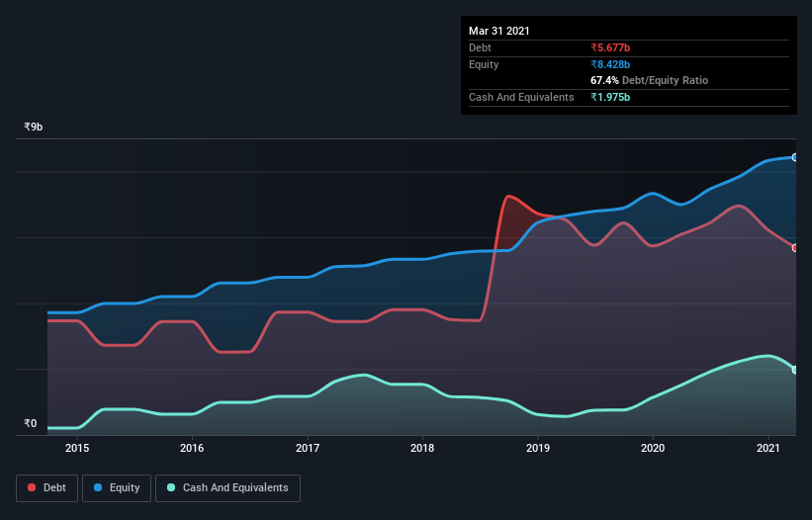
Task: Click the 2019 x-axis label
Action: 538,448
